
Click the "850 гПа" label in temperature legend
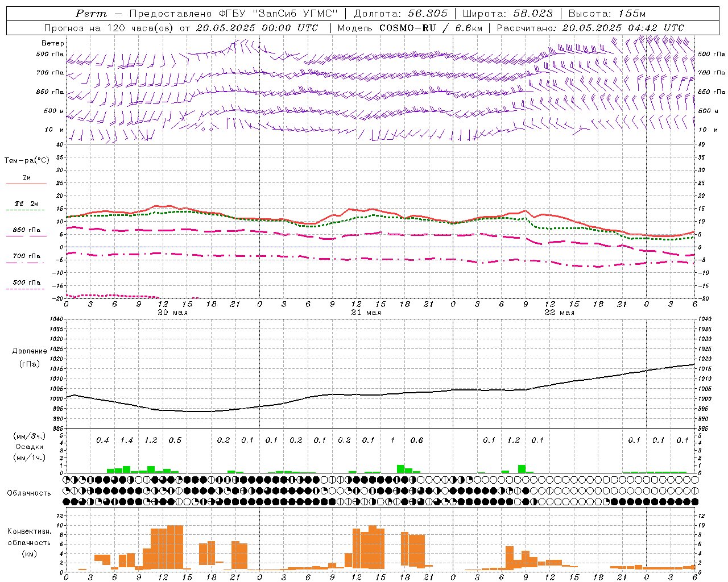(27, 230)
